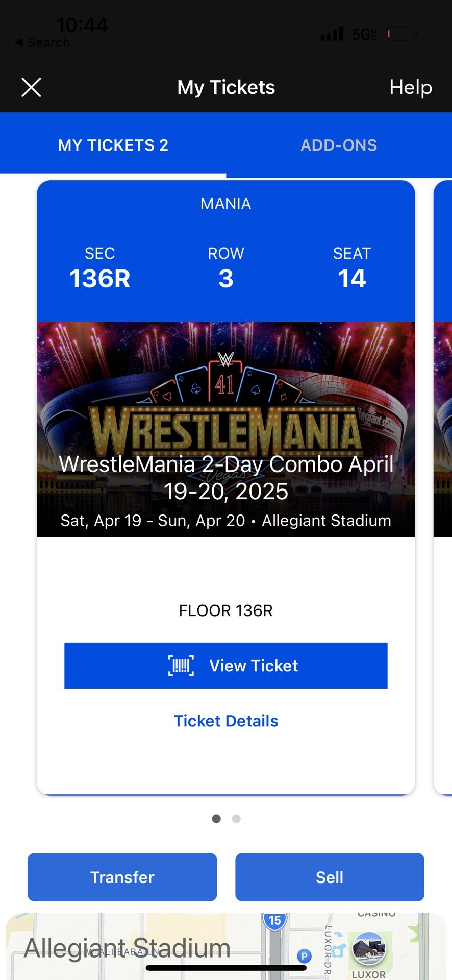Viewport: 452px width, 980px height.
Task: Go to the second ticket page dot
Action: click(x=236, y=819)
